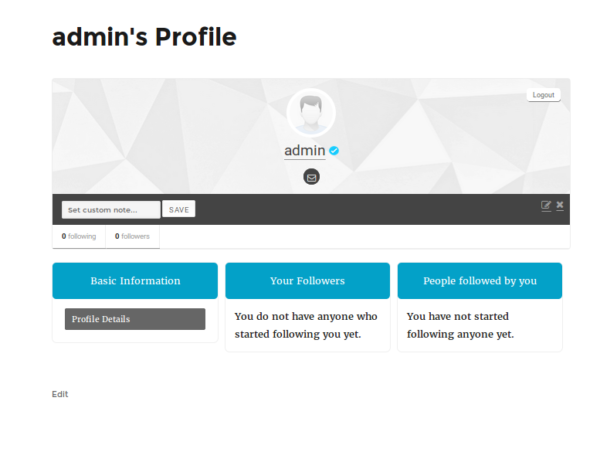The image size is (600, 469).
Task: Select the Your Followers header
Action: pyautogui.click(x=307, y=281)
